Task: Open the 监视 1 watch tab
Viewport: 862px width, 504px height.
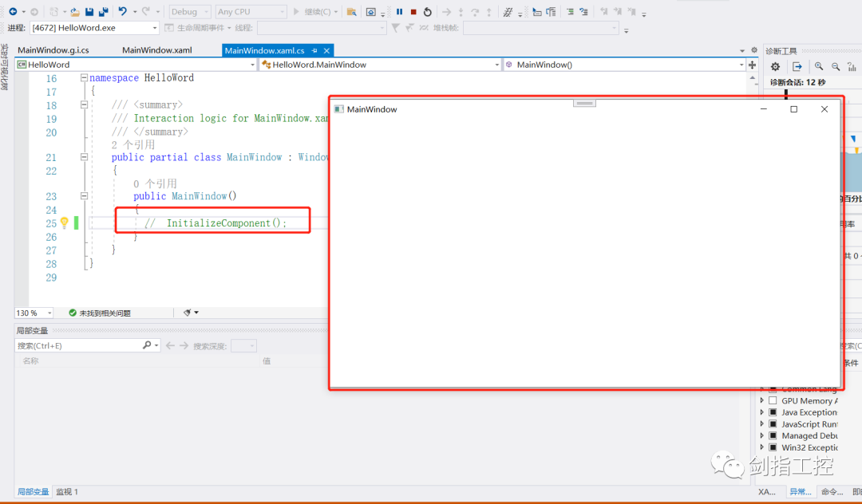Action: point(68,491)
